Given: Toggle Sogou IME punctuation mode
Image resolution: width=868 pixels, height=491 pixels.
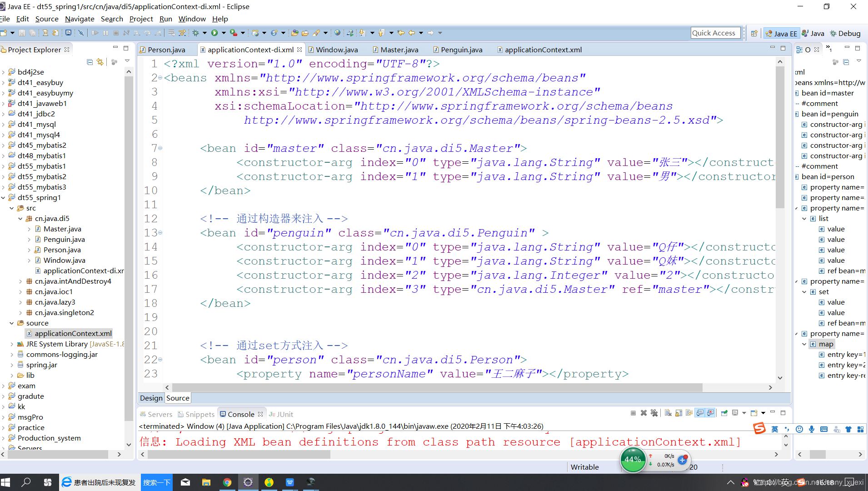Looking at the screenshot, I should click(787, 429).
